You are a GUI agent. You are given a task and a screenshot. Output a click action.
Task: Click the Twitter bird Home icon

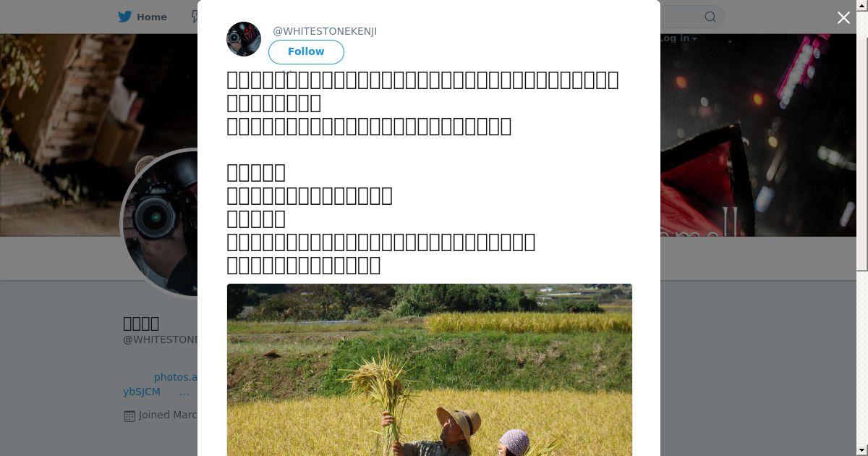click(x=125, y=17)
